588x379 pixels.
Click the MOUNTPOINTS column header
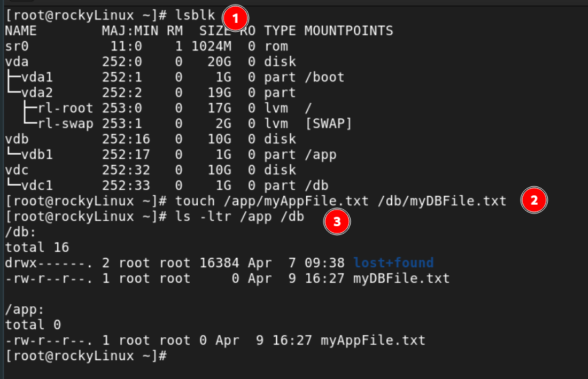click(348, 31)
